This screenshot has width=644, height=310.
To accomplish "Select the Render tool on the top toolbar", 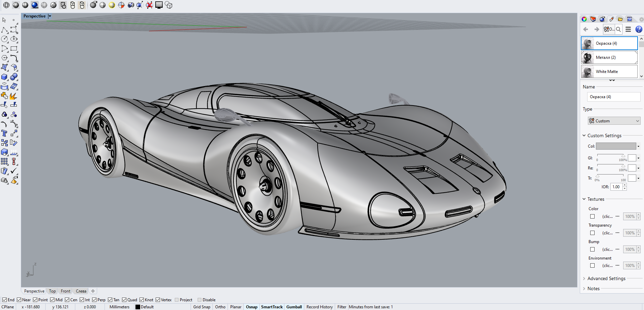I will click(x=159, y=5).
